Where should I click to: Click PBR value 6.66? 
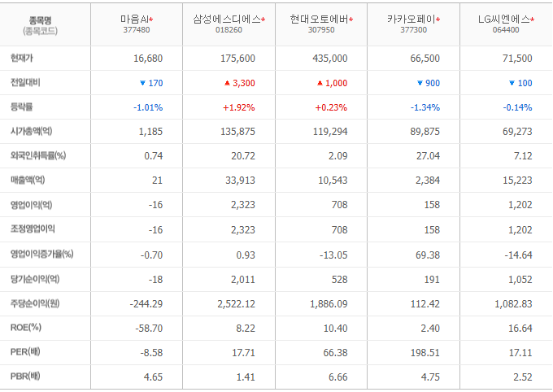pyautogui.click(x=338, y=377)
